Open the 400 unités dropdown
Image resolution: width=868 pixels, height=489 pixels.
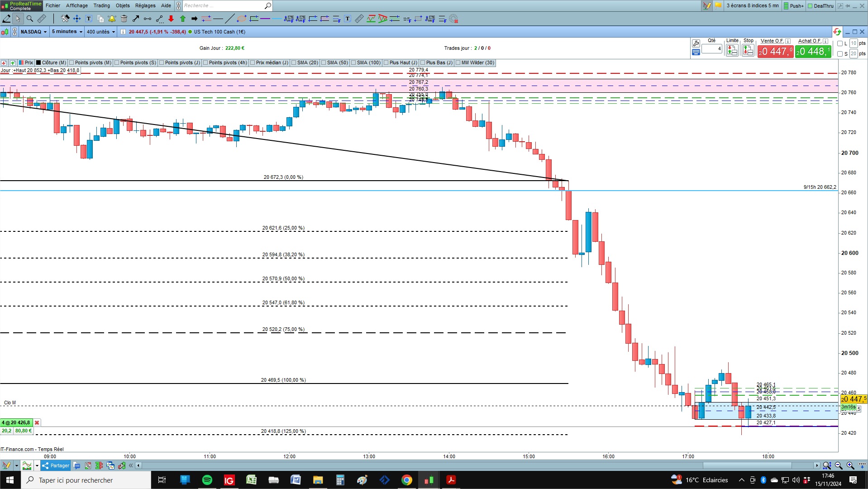tap(101, 32)
